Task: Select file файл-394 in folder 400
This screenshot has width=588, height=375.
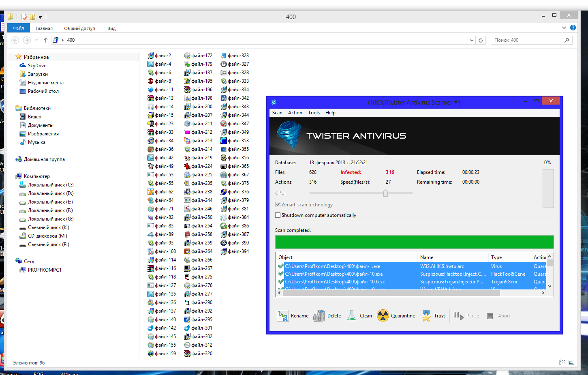Action: (235, 251)
